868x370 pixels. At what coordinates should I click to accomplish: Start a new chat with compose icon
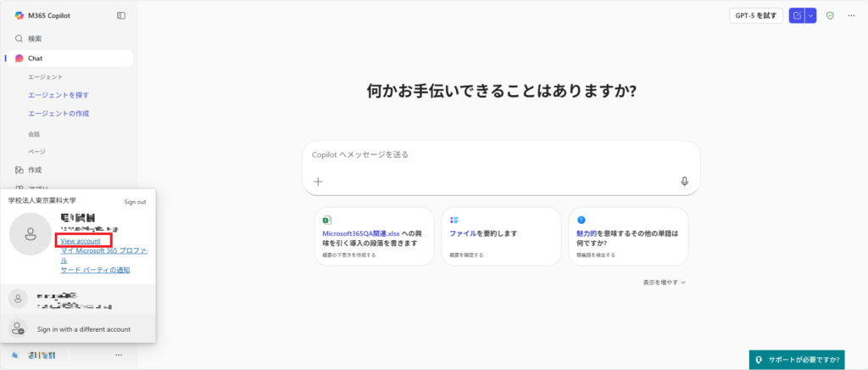click(x=796, y=15)
